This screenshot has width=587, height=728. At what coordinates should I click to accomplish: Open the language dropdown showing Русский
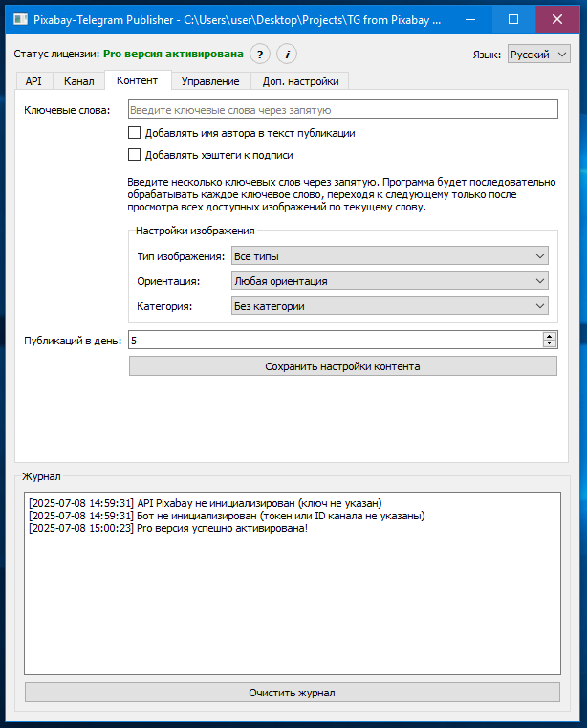coord(539,55)
